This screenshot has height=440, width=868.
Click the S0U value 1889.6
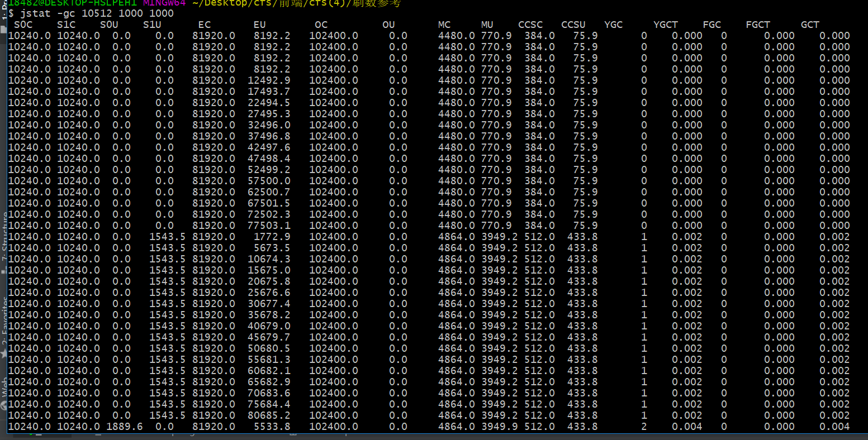point(125,427)
